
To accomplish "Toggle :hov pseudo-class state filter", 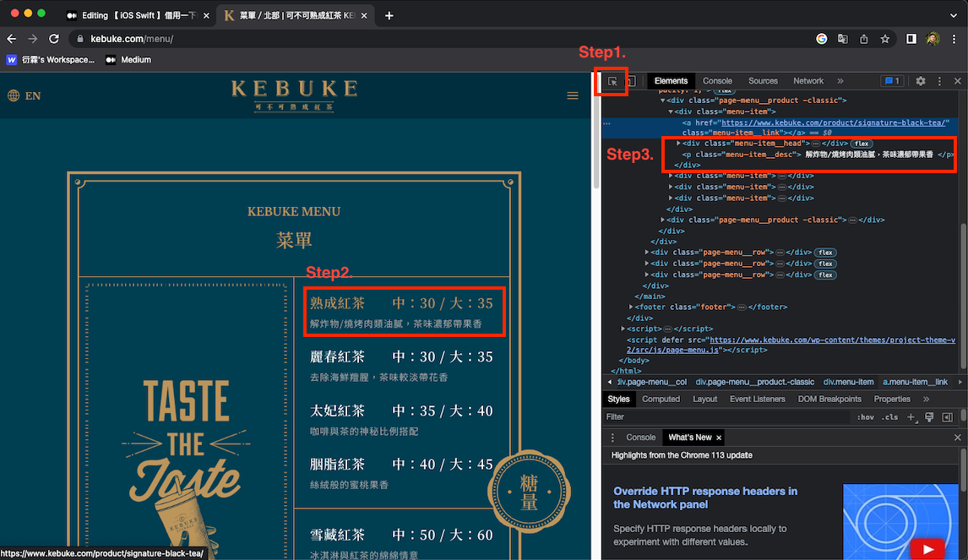I will pos(864,416).
